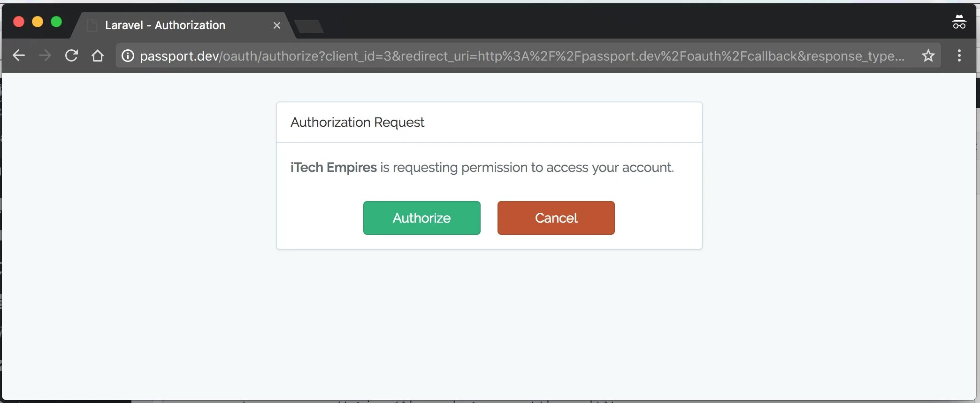
Task: Open the Chrome three-dot menu
Action: click(959, 55)
